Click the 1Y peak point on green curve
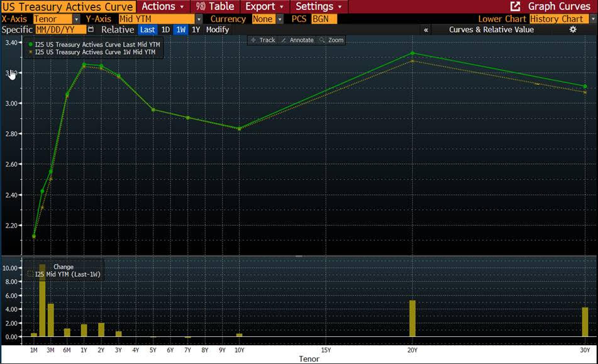This screenshot has height=364, width=598. click(84, 65)
